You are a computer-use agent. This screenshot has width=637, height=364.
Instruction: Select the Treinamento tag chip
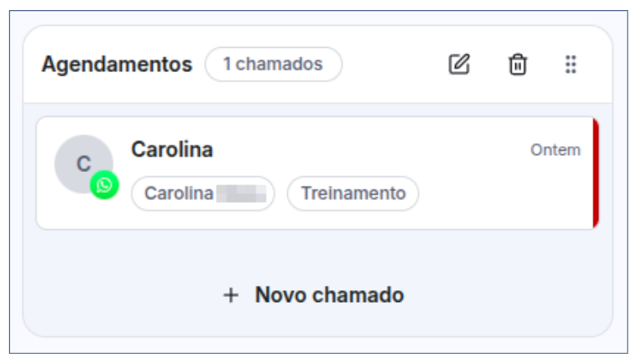(x=352, y=193)
